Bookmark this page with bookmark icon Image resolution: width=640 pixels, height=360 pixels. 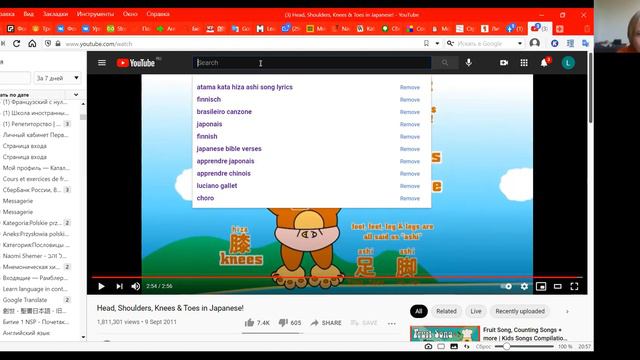click(426, 43)
